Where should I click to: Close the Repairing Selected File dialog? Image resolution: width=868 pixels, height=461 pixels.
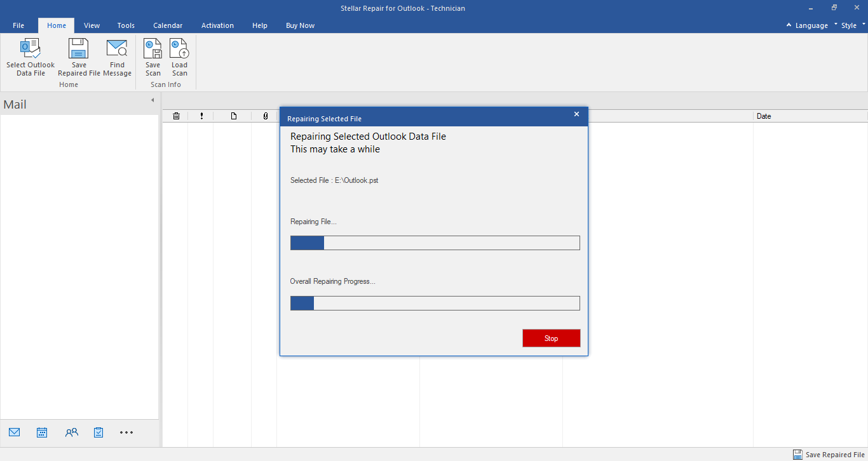pos(576,114)
